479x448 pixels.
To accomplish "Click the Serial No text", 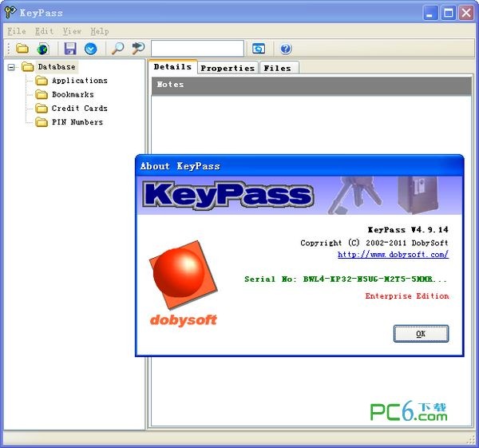I will click(x=345, y=279).
